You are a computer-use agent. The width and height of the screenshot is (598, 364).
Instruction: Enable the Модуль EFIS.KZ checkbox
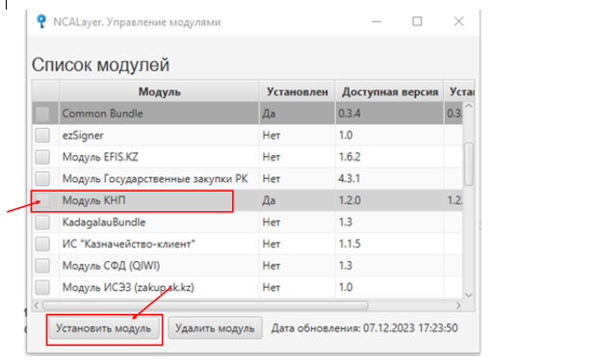(42, 157)
